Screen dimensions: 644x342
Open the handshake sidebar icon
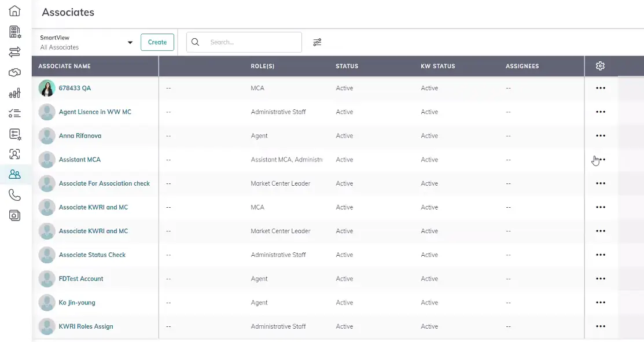(x=14, y=73)
